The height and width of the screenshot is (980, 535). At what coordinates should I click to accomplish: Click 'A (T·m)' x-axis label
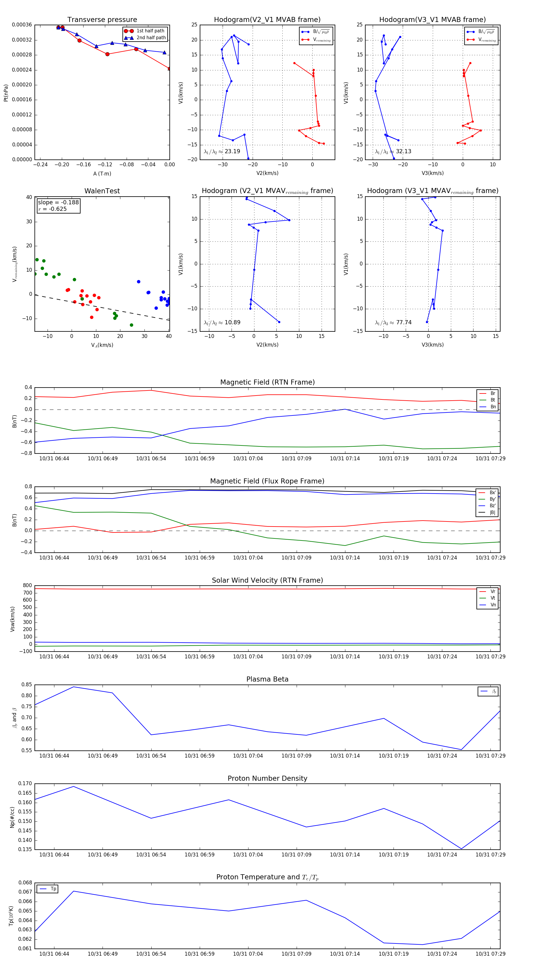point(102,173)
